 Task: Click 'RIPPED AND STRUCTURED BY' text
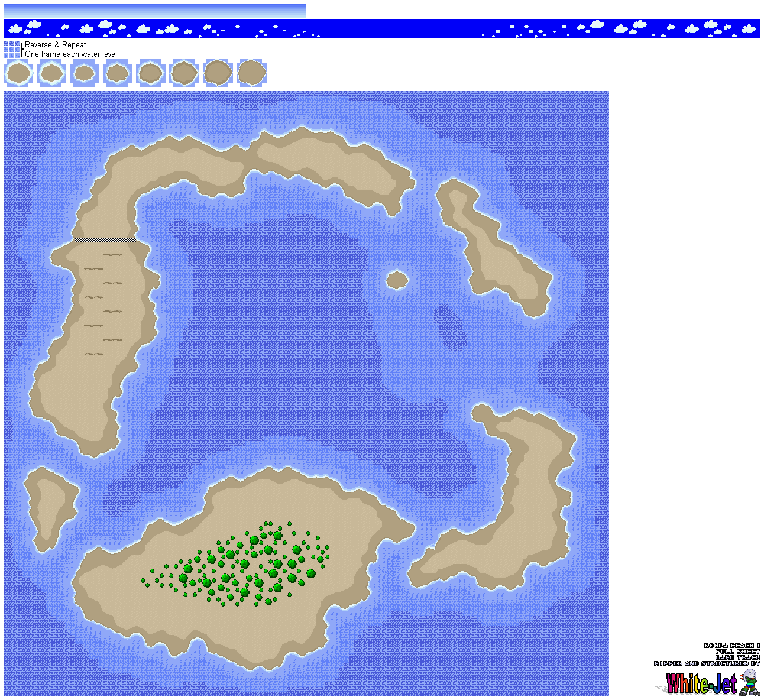coord(707,663)
